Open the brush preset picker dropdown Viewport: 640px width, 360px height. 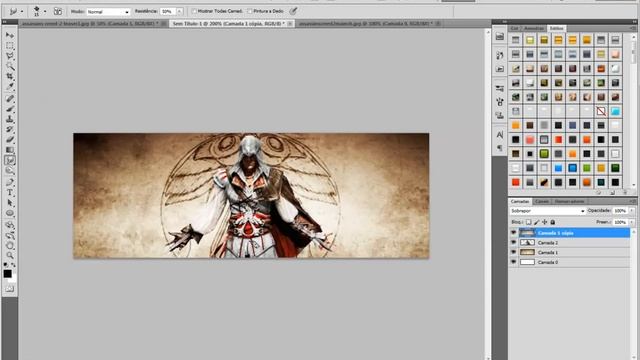45,11
